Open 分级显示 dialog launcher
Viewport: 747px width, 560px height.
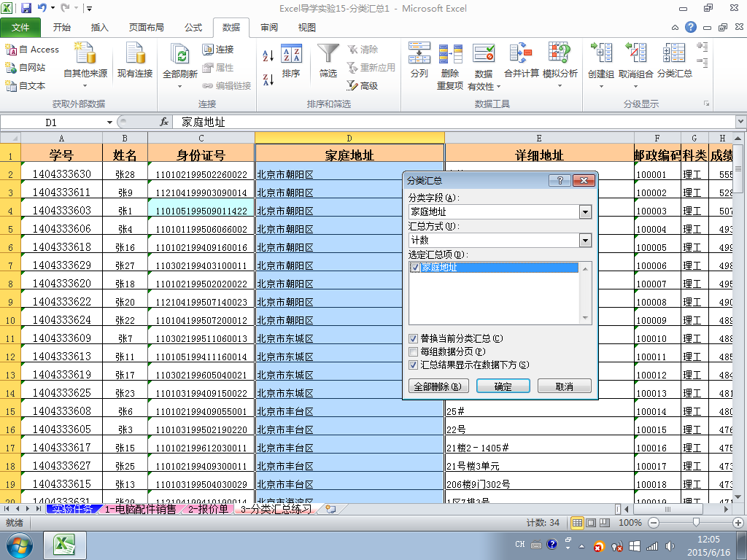(x=706, y=104)
